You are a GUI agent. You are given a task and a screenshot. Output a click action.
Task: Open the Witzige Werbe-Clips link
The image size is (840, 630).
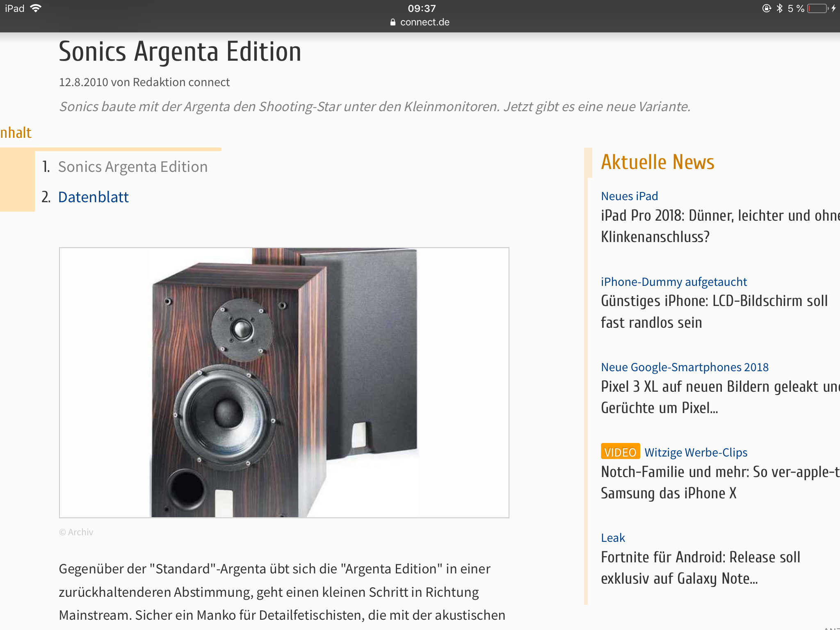696,452
